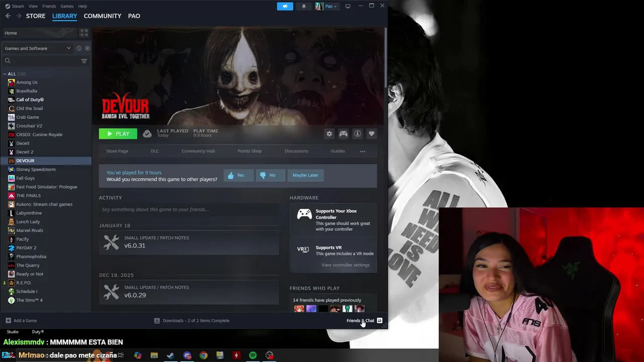Open DEVOUR Community Hub
This screenshot has height=362, width=644.
pos(198,151)
